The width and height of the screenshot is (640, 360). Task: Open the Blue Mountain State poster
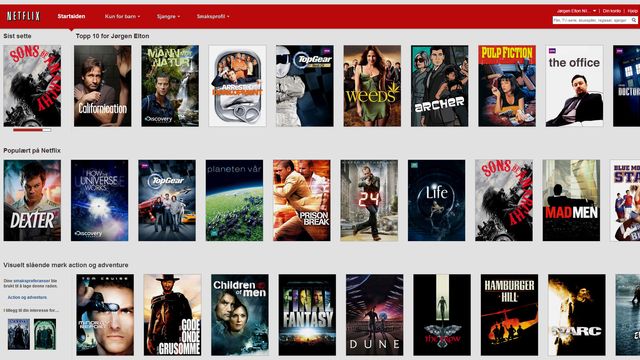[625, 200]
